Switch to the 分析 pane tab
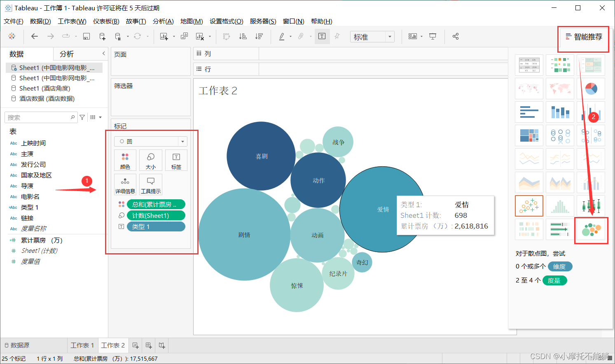This screenshot has height=364, width=615. click(x=67, y=54)
